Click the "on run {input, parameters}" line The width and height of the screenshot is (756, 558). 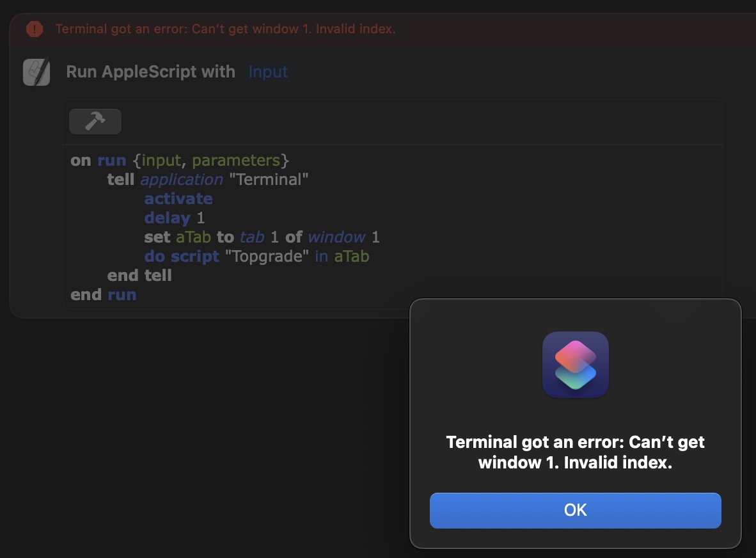coord(179,160)
